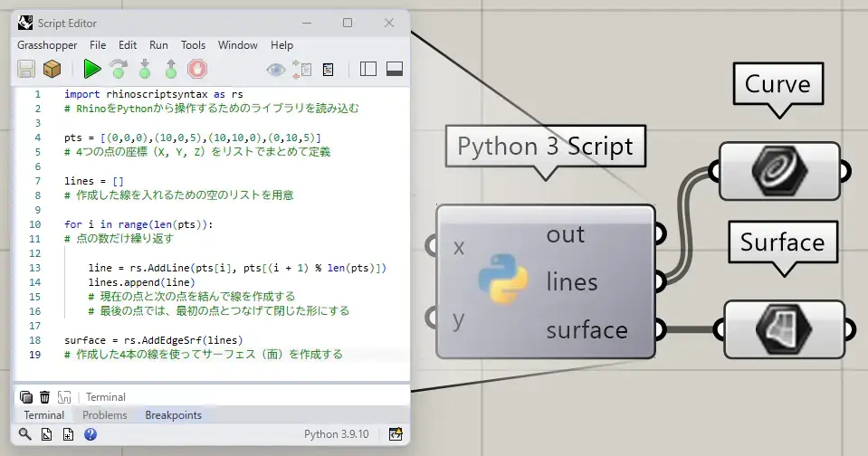Toggle the bottom panel layout icon
Viewport: 868px width, 456px height.
[x=394, y=69]
